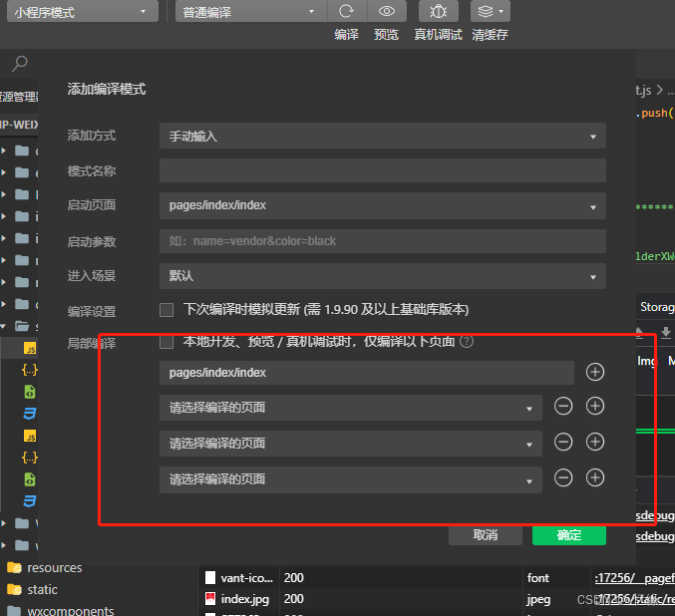Click the vant-ico... network request row
Screen dimensions: 675x616
pyautogui.click(x=437, y=578)
